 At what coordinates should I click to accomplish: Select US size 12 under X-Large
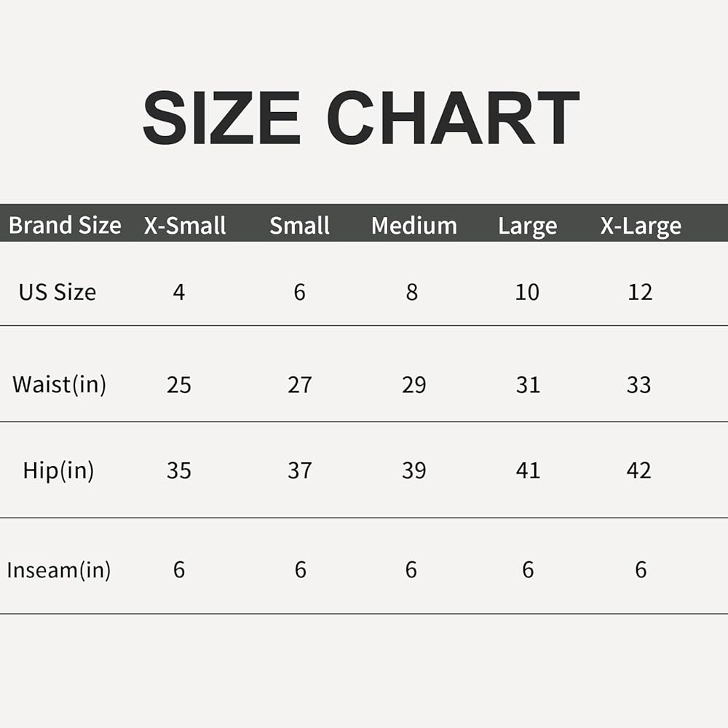tap(640, 292)
